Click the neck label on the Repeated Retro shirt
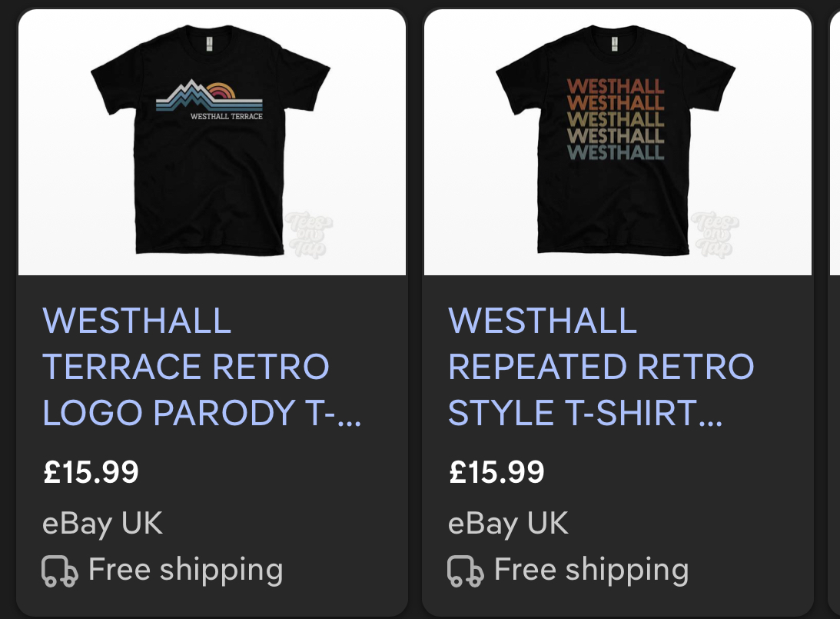This screenshot has height=619, width=840. (614, 44)
